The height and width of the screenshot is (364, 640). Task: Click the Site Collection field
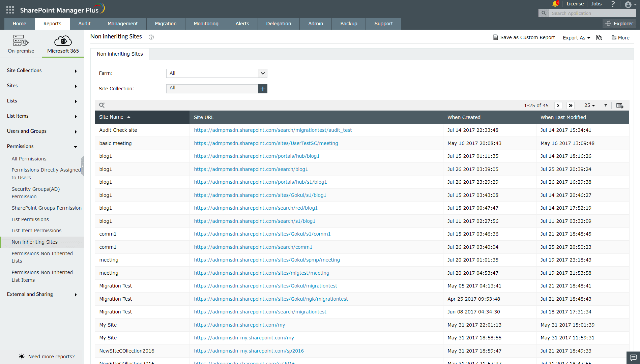pyautogui.click(x=212, y=89)
